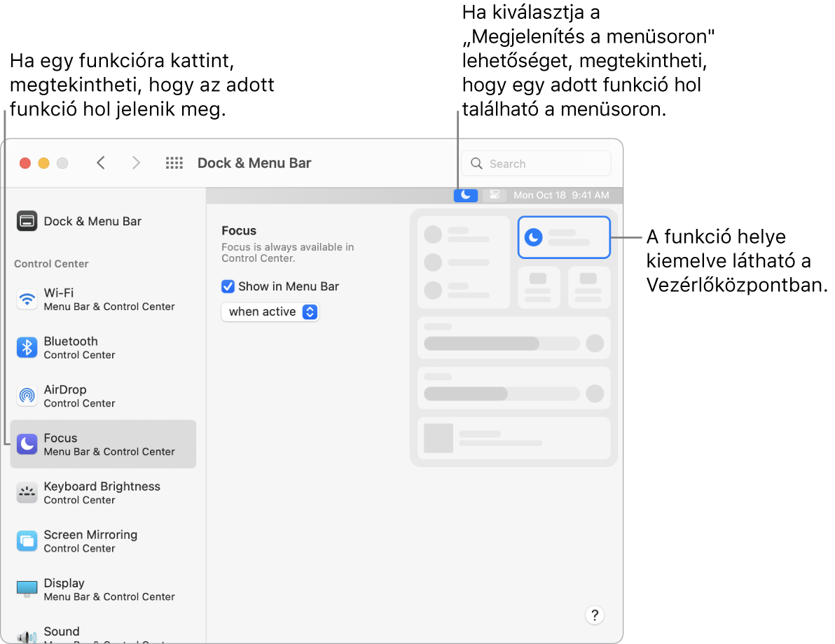This screenshot has height=644, width=835.
Task: Click inside the Search field
Action: (x=536, y=162)
